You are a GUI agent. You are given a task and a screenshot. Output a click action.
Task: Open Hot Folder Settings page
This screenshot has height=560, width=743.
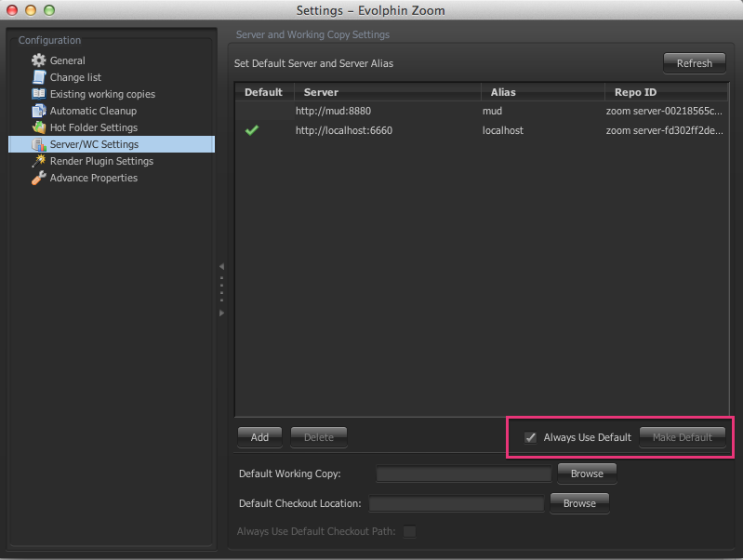point(94,127)
